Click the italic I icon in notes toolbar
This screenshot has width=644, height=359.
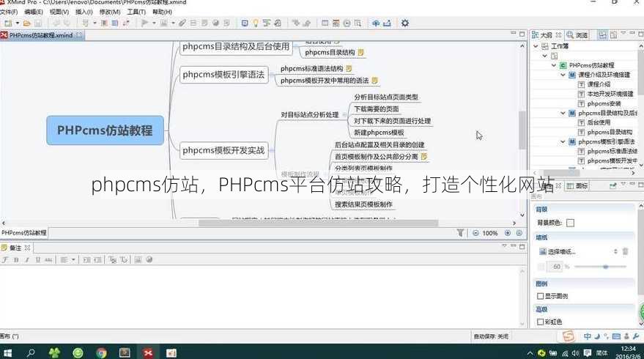[x=26, y=259]
